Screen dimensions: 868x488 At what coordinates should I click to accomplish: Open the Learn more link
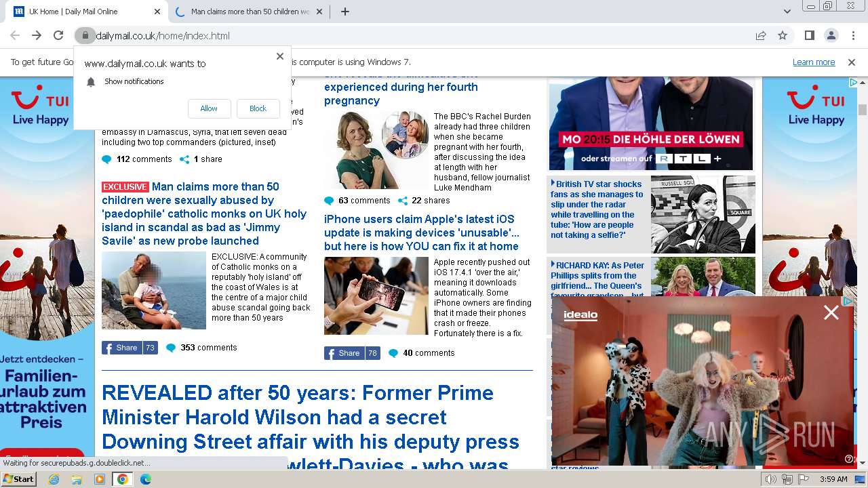click(814, 62)
